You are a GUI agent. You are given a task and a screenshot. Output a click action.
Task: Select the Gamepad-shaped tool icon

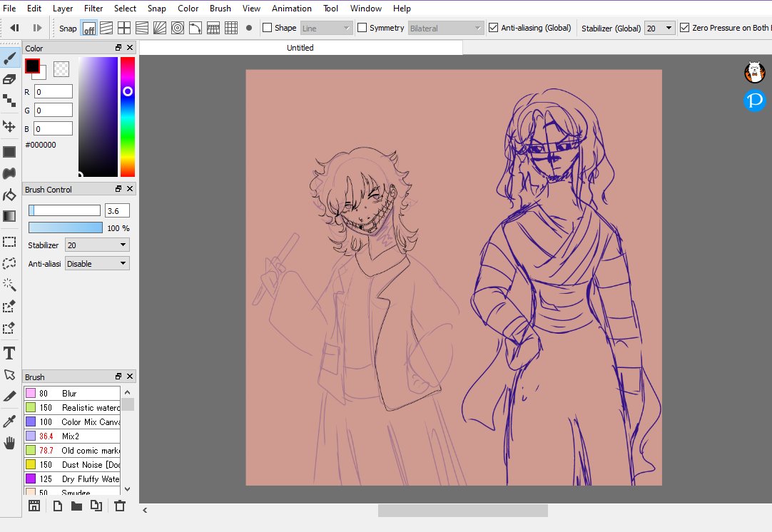click(9, 173)
